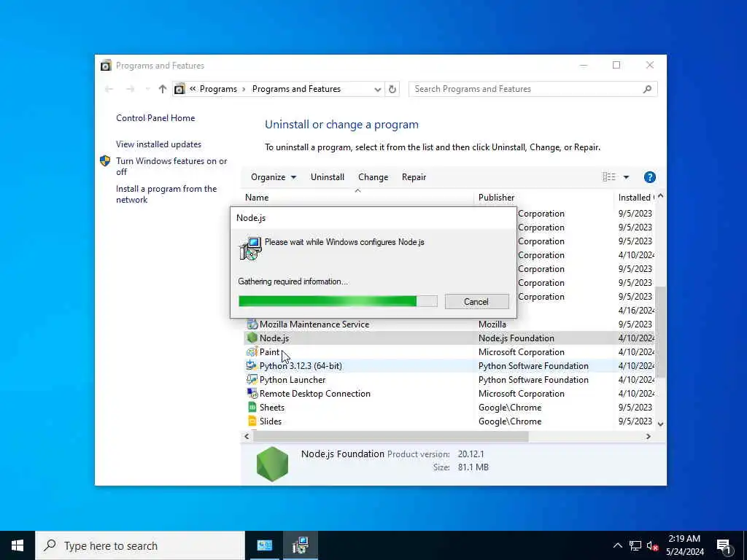Click Node.js Foundation publisher cell
This screenshot has width=747, height=560.
[516, 338]
